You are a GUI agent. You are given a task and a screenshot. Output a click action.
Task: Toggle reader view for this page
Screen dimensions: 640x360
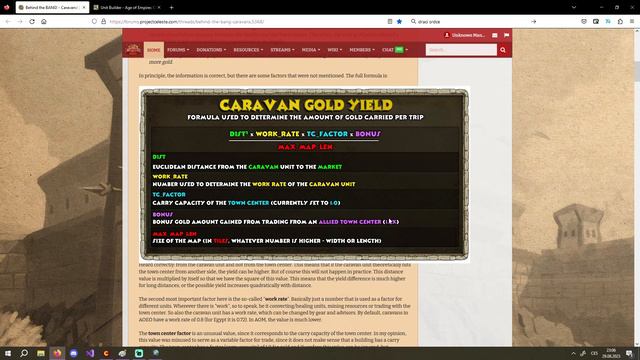click(390, 21)
